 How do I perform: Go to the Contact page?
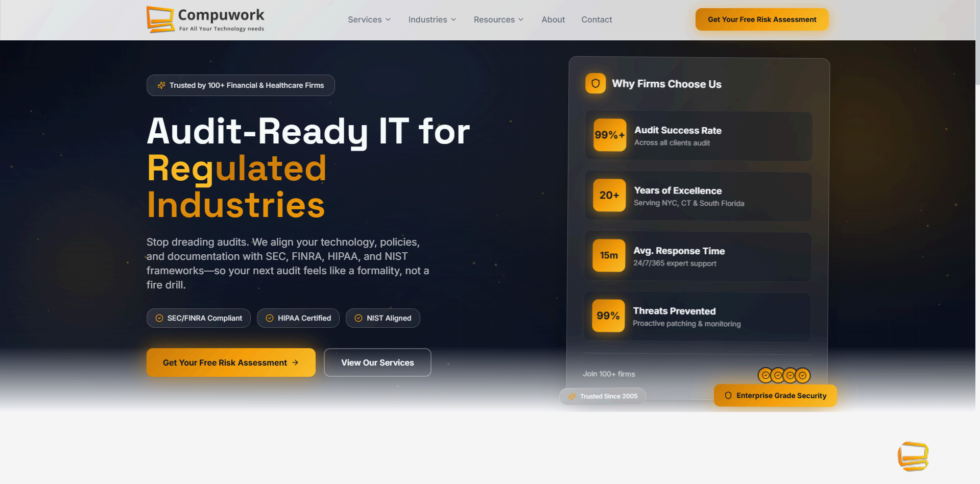pos(596,19)
